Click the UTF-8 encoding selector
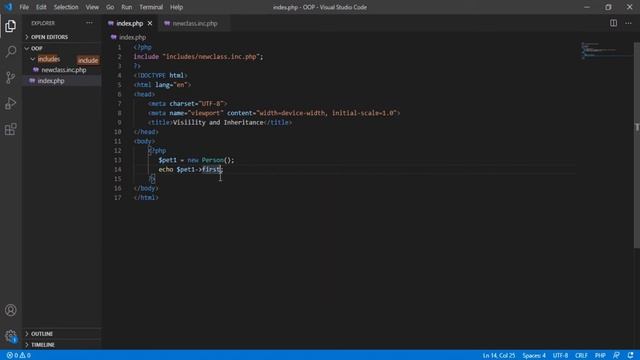Image resolution: width=640 pixels, height=360 pixels. pyautogui.click(x=560, y=356)
